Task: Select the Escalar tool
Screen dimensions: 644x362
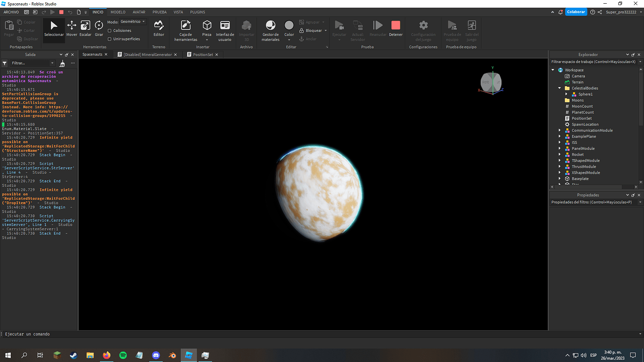Action: [x=85, y=29]
